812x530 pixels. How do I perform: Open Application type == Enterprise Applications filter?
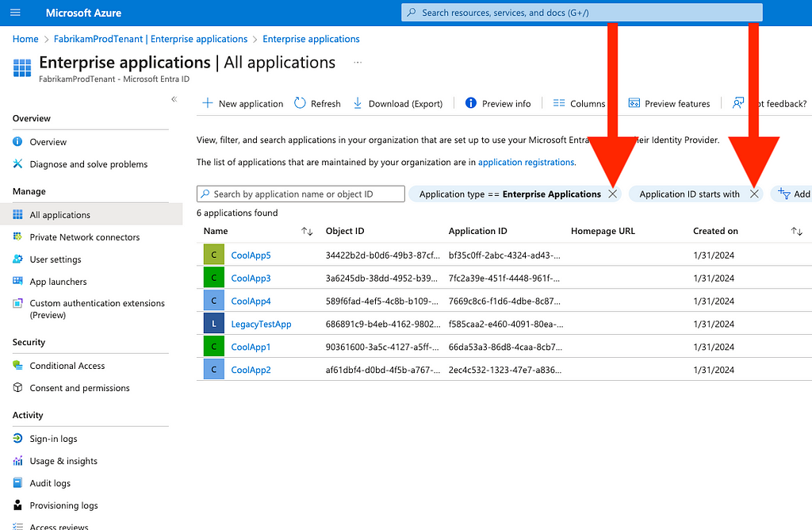coord(510,194)
